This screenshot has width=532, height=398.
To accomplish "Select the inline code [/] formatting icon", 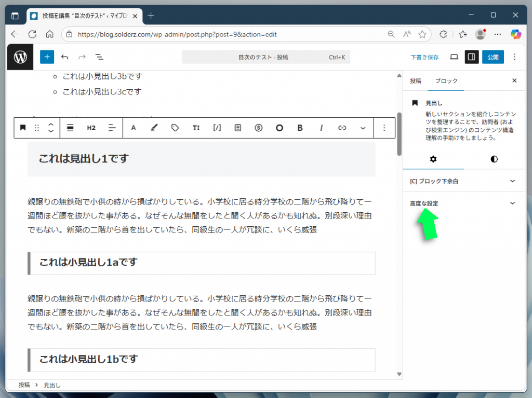I will click(x=217, y=128).
